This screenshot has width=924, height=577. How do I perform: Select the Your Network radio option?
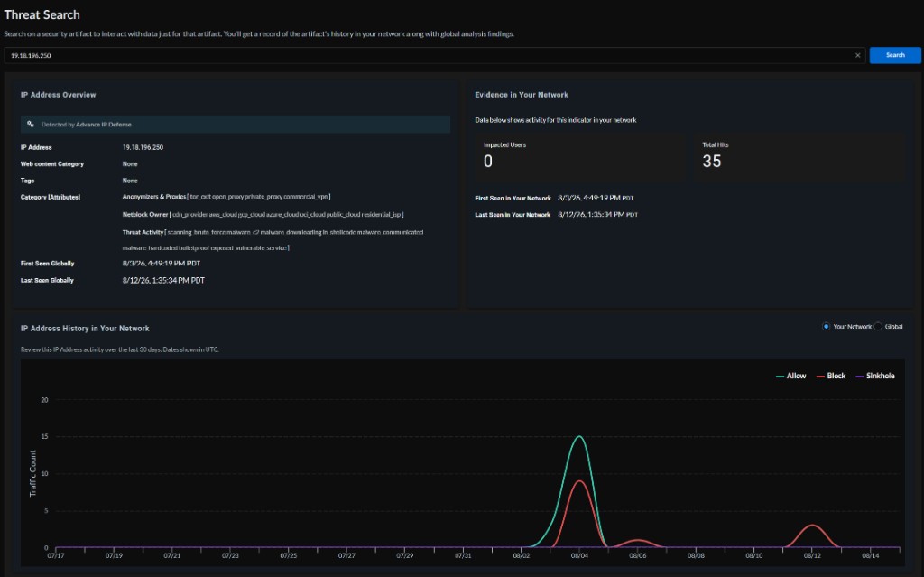click(x=826, y=326)
